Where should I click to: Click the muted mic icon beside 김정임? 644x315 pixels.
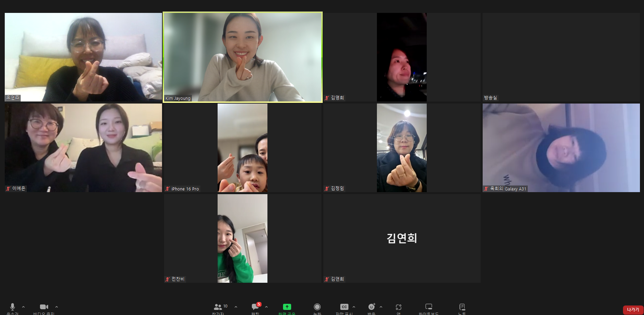(x=327, y=188)
